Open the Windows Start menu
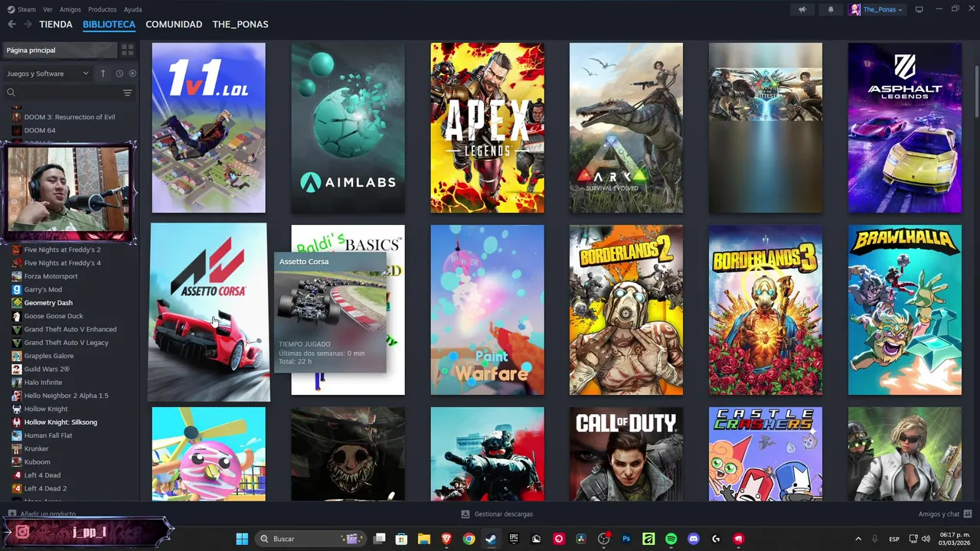980x551 pixels. tap(242, 539)
